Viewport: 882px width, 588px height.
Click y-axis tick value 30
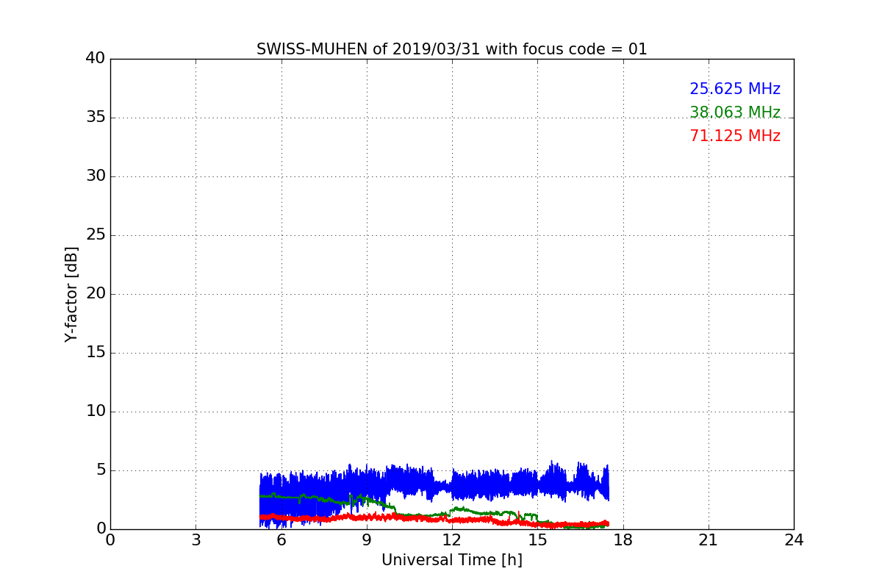pos(96,176)
